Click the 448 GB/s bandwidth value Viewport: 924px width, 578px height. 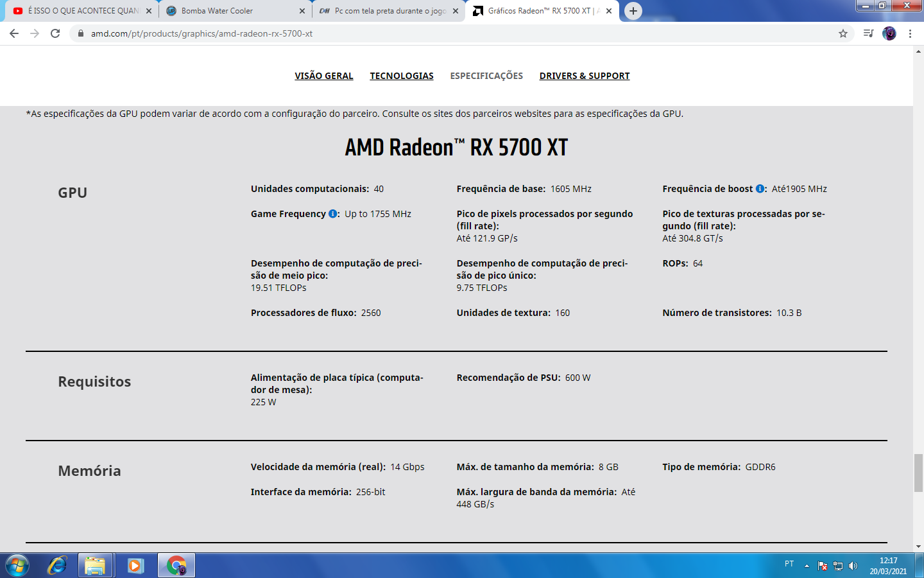[x=475, y=504]
